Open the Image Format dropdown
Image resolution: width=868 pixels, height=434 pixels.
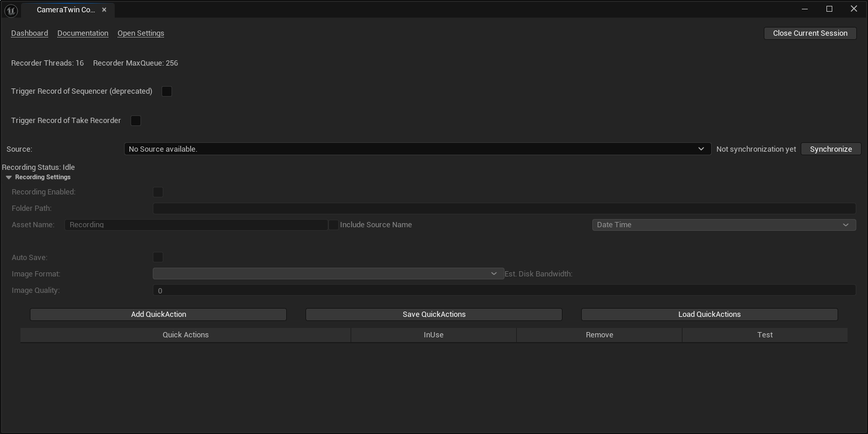(328, 274)
